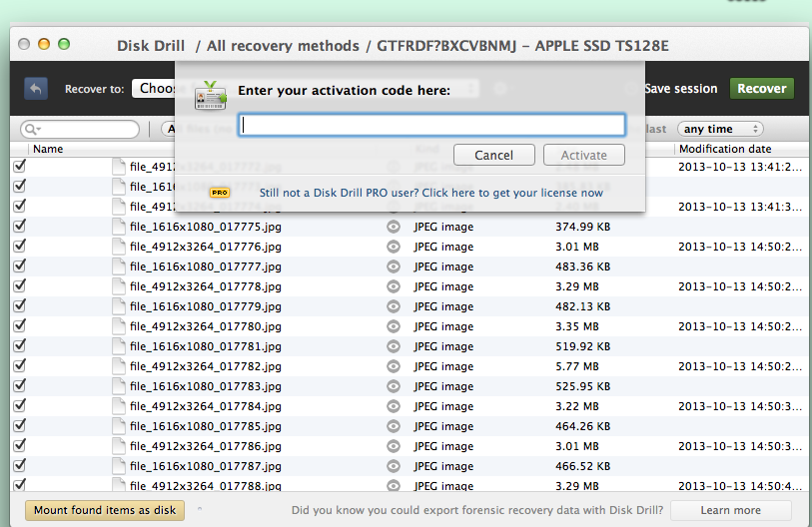Select file name file_1616x1080_017787.jpg
This screenshot has width=812, height=527.
(206, 466)
